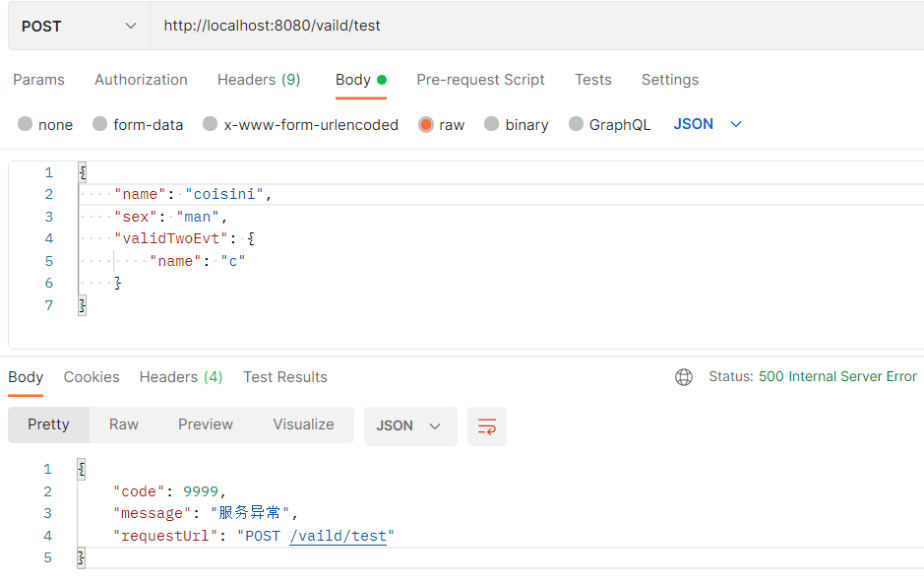Open request Headers (9) tab
This screenshot has width=924, height=584.
pos(259,80)
